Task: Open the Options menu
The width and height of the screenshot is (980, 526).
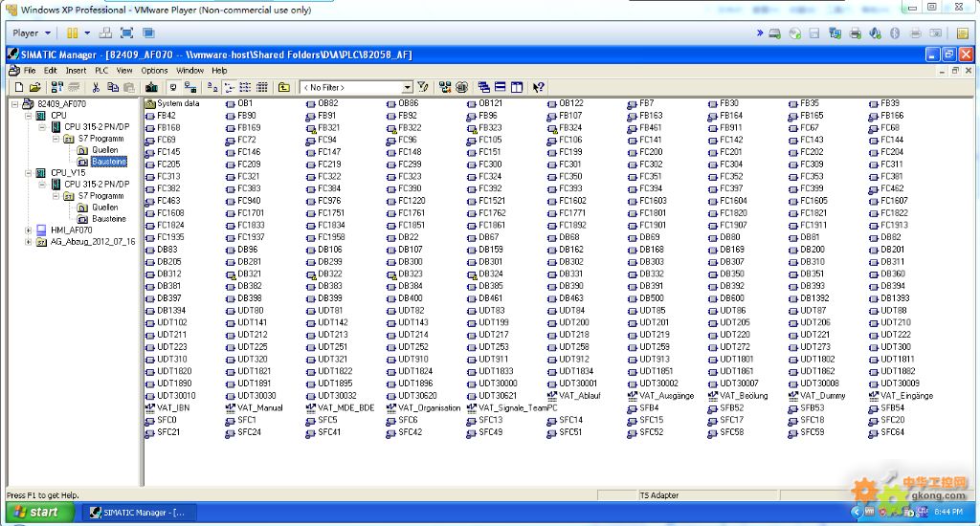Action: 154,71
